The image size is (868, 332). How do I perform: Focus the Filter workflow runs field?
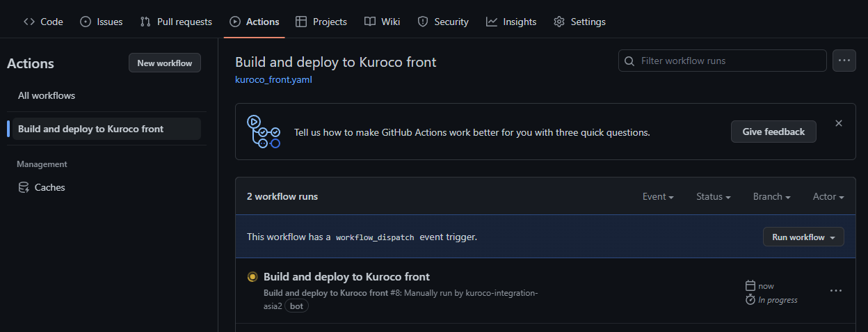(x=723, y=61)
